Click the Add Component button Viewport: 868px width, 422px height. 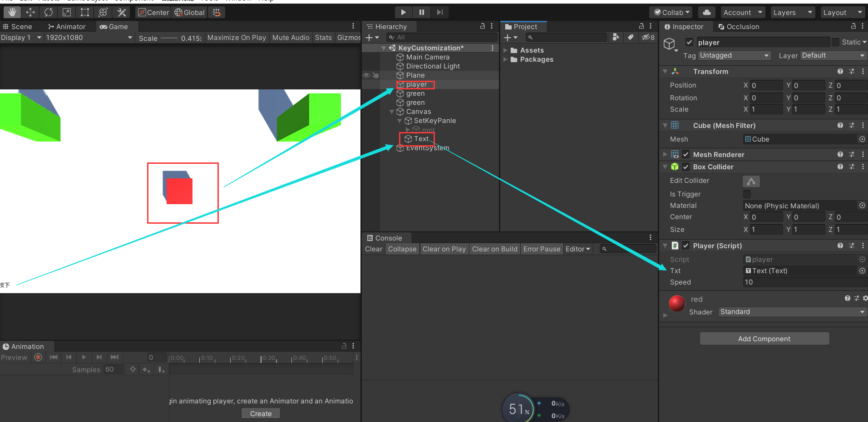[x=764, y=339]
